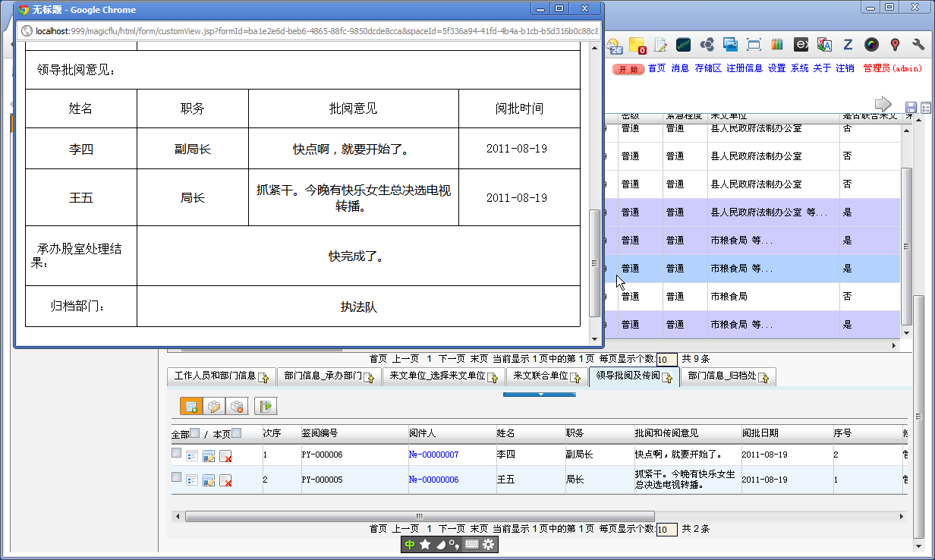Open the translate extension icon
Screen dimensions: 935x560
pos(824,46)
